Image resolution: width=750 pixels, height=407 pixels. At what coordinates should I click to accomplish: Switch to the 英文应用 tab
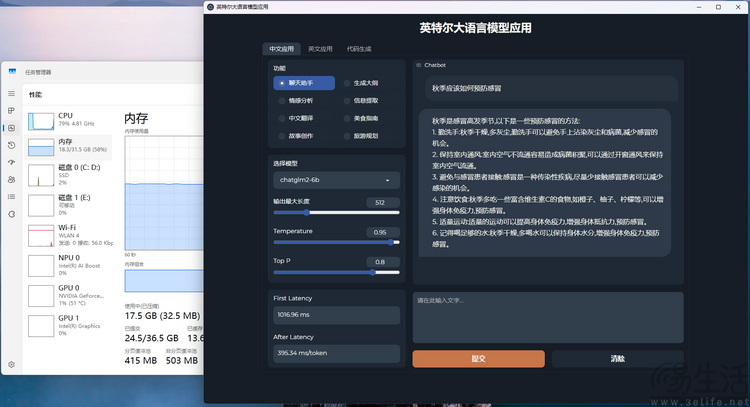pos(320,49)
